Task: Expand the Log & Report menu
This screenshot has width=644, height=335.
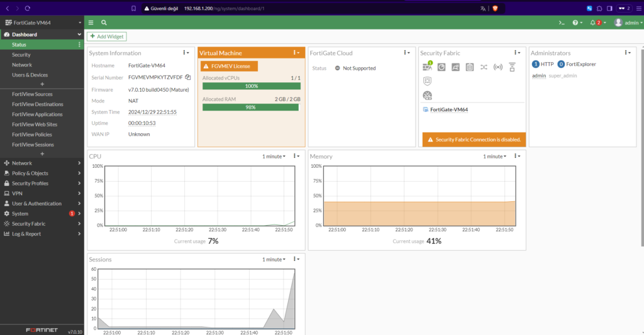Action: pos(42,234)
